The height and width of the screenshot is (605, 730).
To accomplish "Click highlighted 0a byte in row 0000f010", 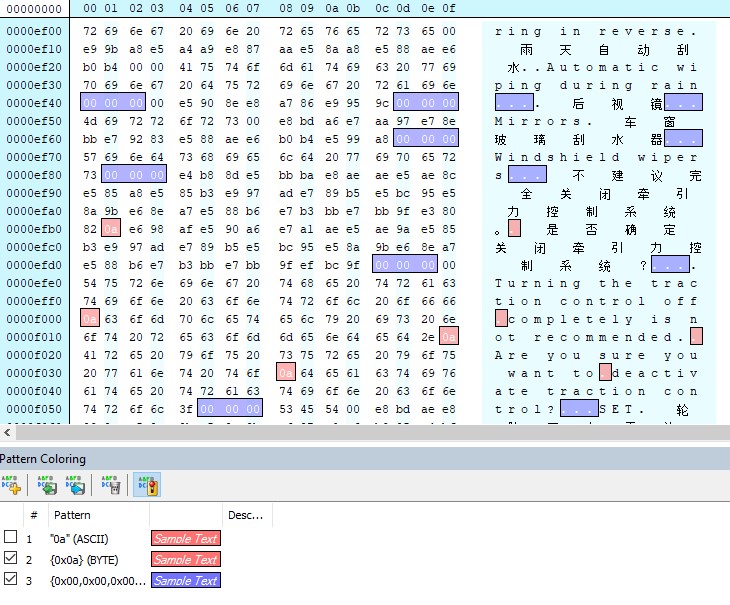I will coord(449,337).
